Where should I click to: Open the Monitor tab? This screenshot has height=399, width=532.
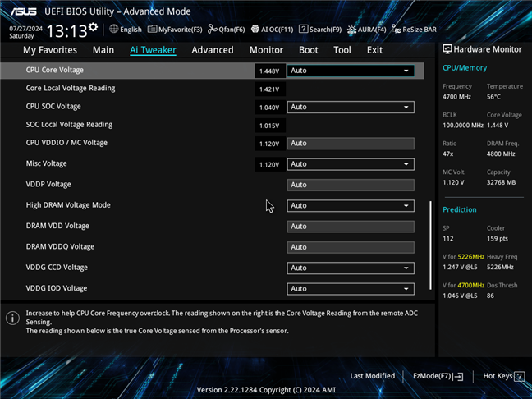(266, 50)
